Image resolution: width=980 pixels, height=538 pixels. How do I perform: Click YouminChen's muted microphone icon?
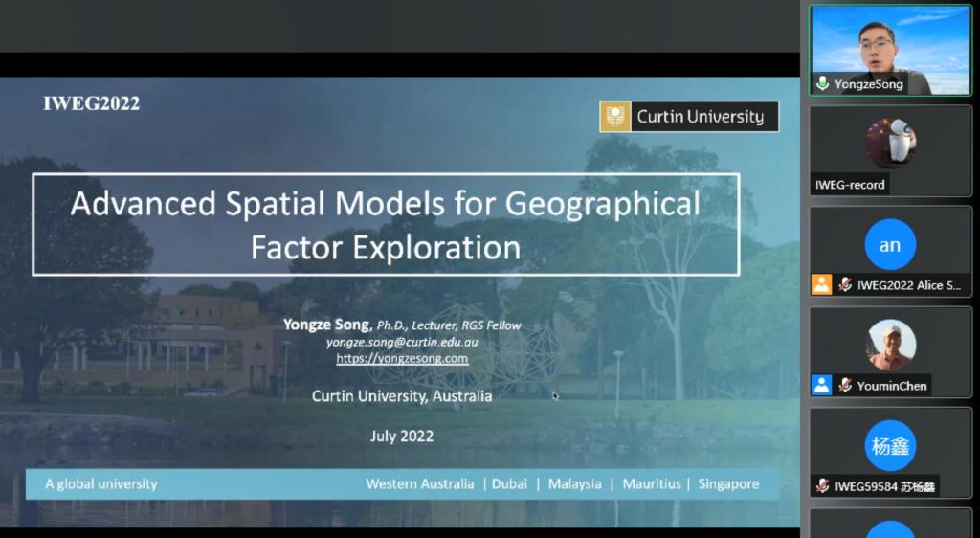click(845, 386)
